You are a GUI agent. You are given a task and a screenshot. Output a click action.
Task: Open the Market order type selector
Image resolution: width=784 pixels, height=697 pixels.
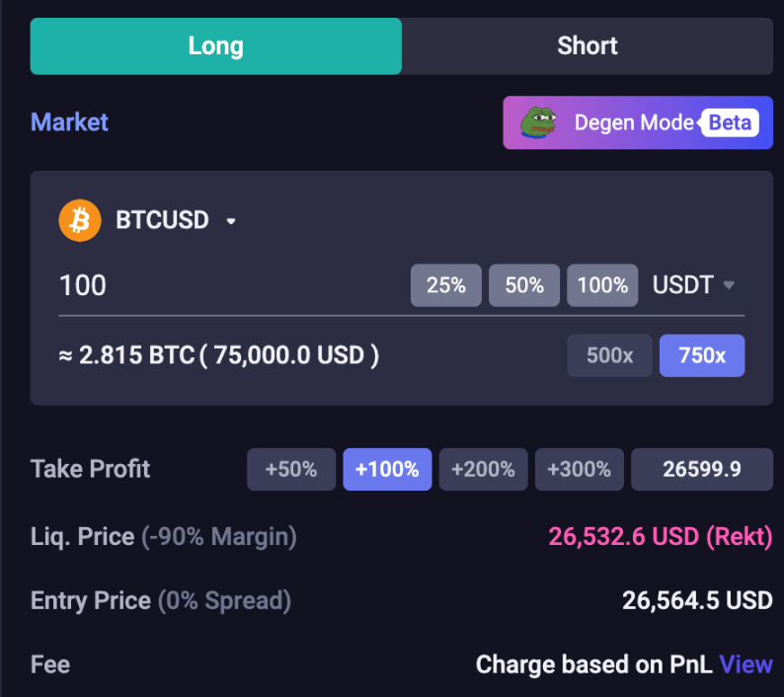pyautogui.click(x=69, y=122)
